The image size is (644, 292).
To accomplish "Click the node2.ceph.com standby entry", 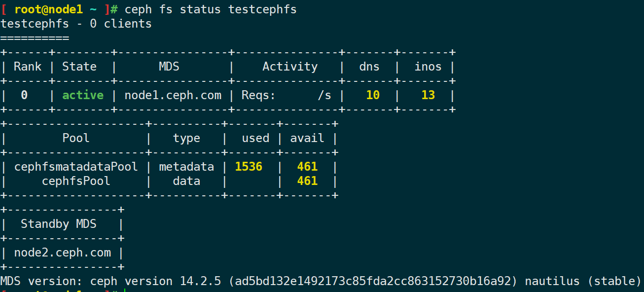I will [x=62, y=253].
